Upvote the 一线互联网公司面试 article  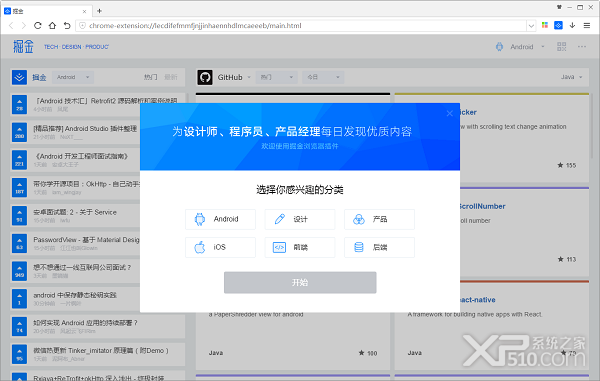pyautogui.click(x=20, y=271)
